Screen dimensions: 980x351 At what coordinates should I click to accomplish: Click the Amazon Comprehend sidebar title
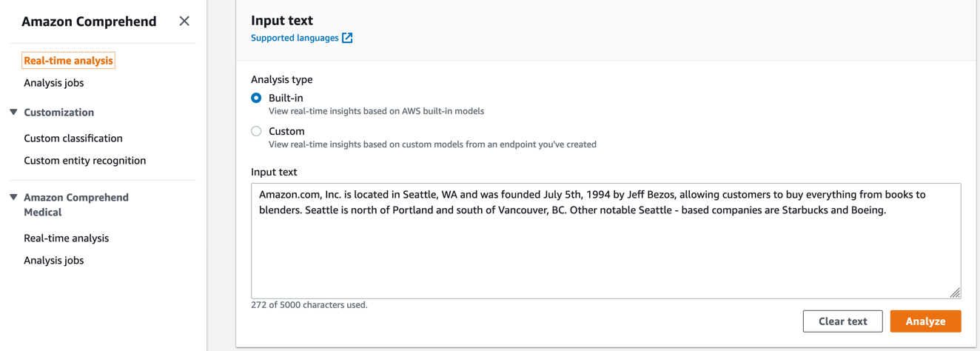(x=89, y=21)
